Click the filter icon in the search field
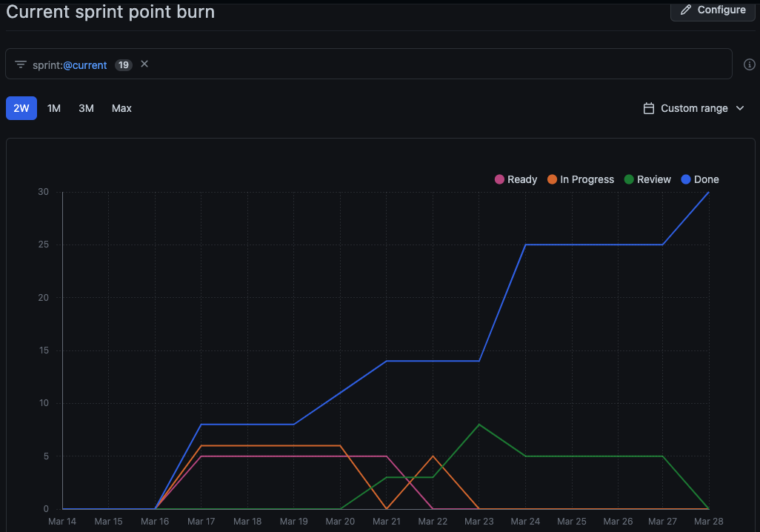 [21, 64]
